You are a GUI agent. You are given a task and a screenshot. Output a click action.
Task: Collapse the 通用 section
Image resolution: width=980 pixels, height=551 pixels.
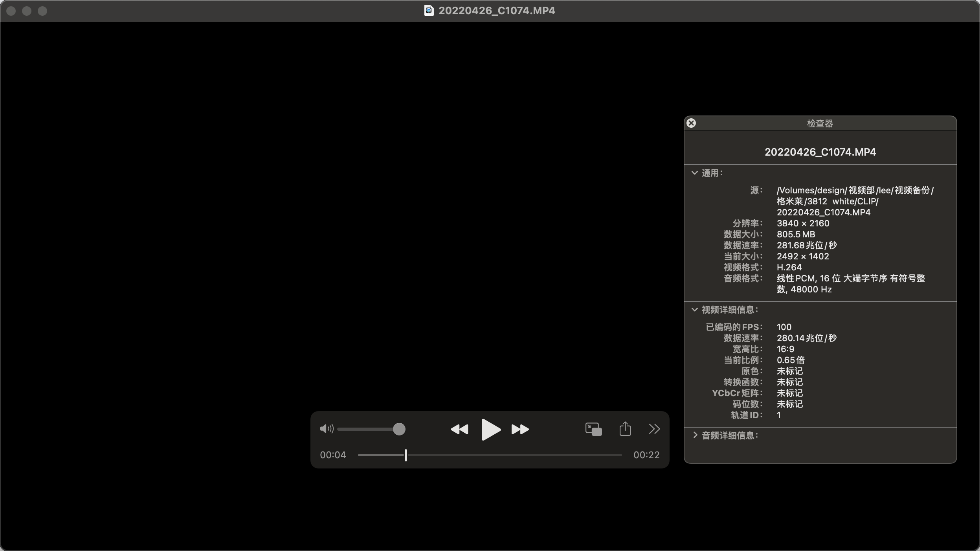pyautogui.click(x=695, y=173)
